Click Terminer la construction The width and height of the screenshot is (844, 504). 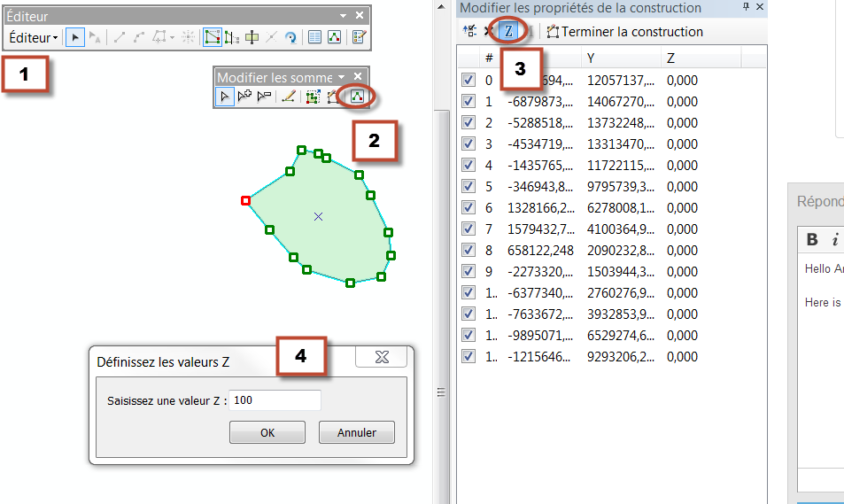625,32
